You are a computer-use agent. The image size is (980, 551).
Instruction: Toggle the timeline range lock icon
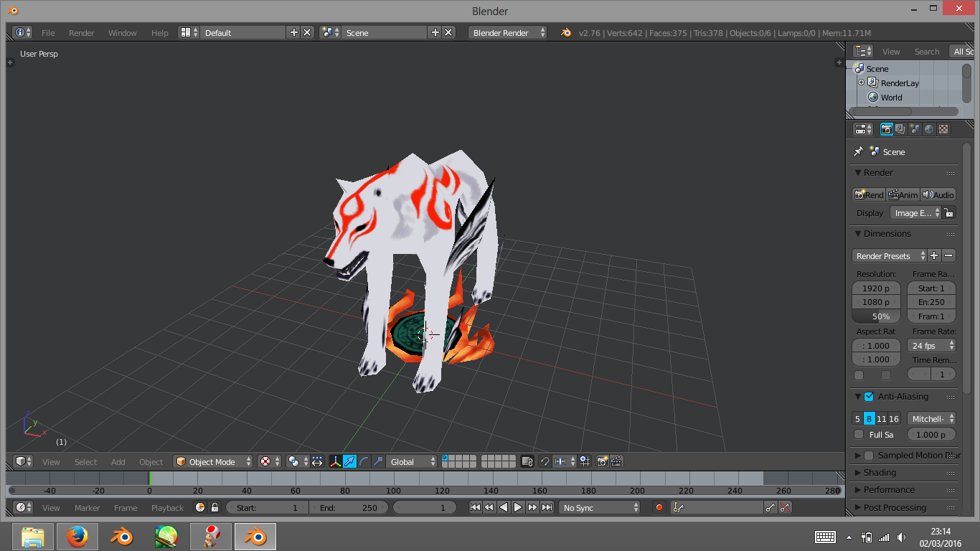[x=214, y=507]
